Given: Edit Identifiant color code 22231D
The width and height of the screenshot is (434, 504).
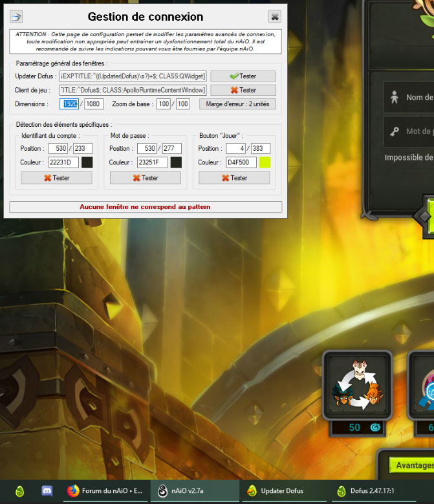Looking at the screenshot, I should (63, 162).
